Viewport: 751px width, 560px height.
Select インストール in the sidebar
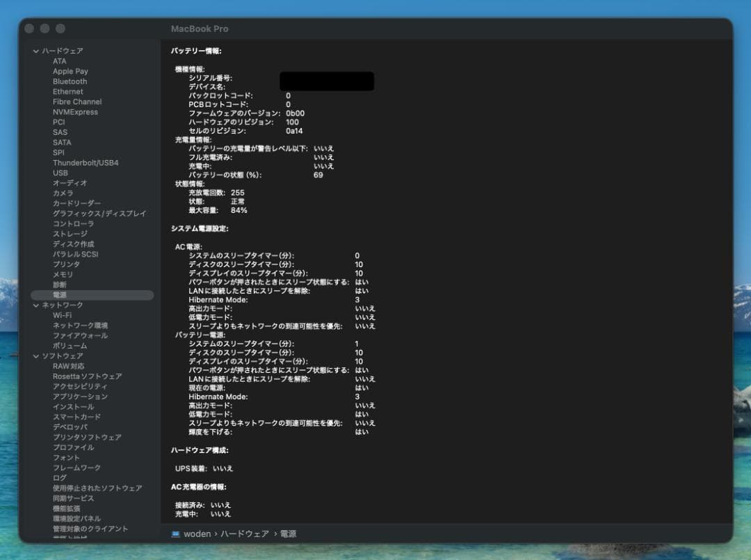click(73, 407)
